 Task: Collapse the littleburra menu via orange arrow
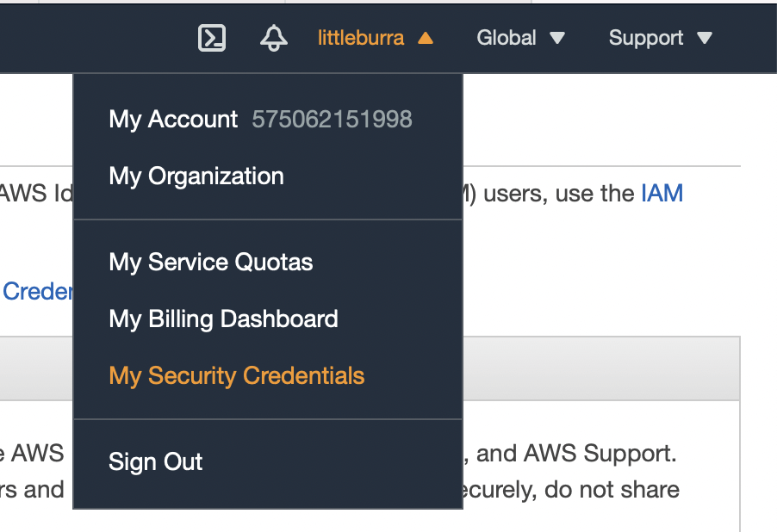pos(425,38)
